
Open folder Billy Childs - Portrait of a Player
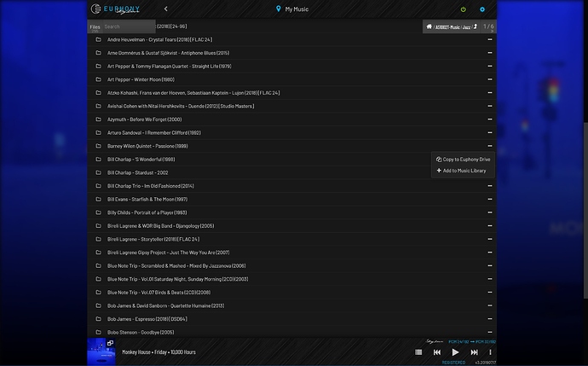click(147, 212)
